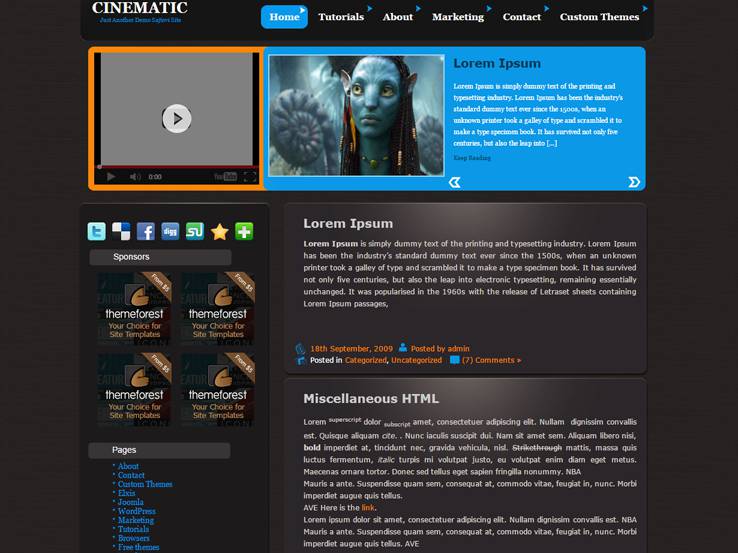Screen dimensions: 738x553
Task: Open the Marketing menu item
Action: pos(458,17)
